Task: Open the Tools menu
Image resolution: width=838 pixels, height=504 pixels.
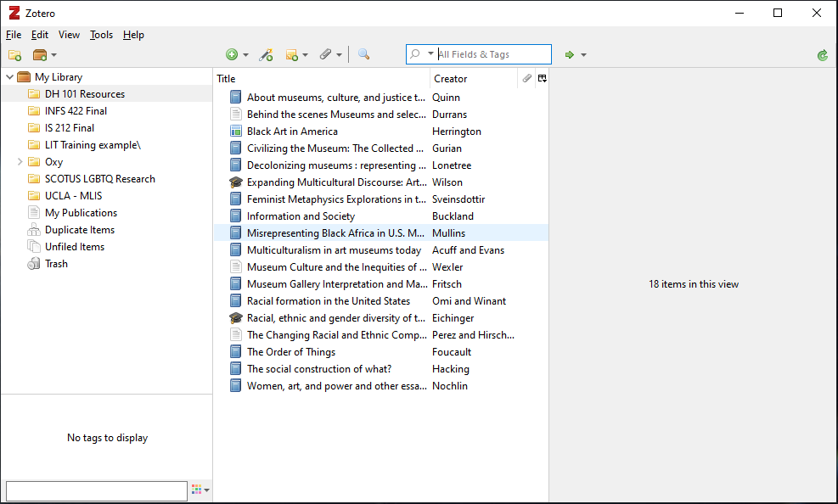Action: coord(101,35)
